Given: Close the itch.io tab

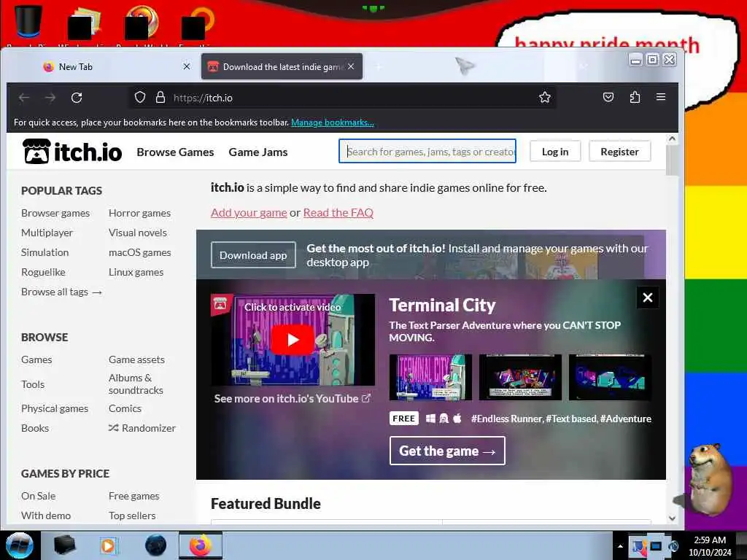Looking at the screenshot, I should point(351,66).
